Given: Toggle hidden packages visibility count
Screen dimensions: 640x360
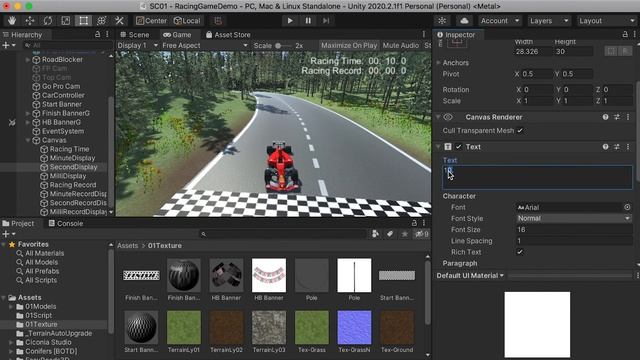Looking at the screenshot, I should (x=422, y=234).
